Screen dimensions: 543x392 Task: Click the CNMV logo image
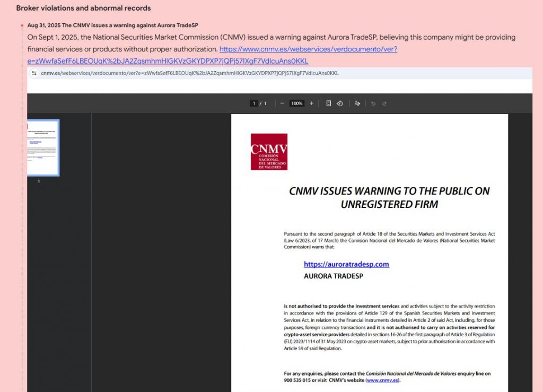pos(269,152)
